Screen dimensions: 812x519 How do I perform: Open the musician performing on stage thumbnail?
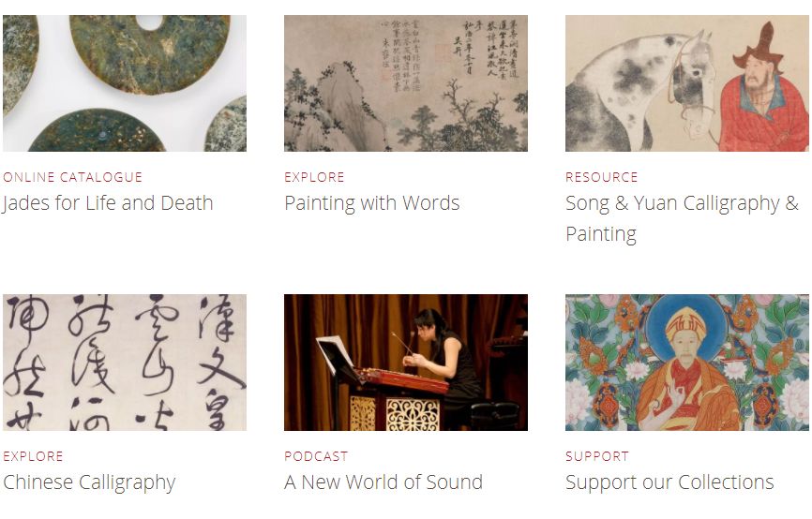[x=405, y=363]
